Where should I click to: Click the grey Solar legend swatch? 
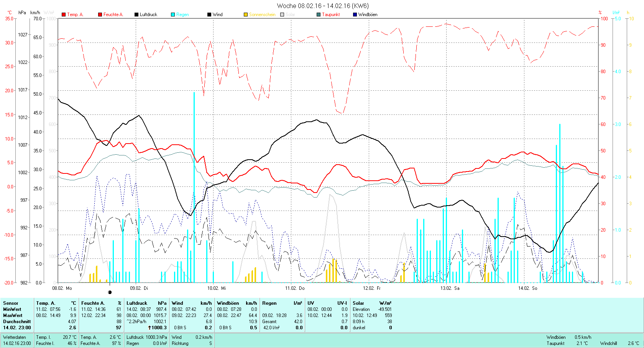(x=282, y=15)
